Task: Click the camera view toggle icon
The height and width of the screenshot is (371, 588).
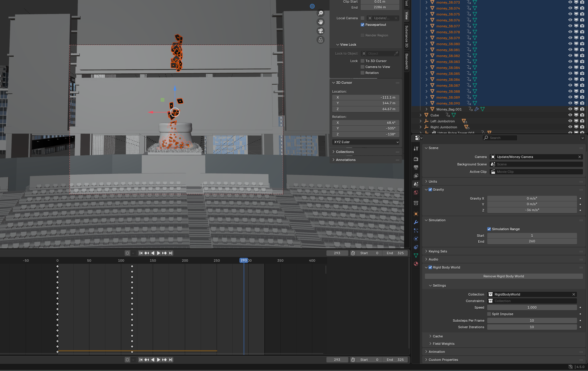Action: point(321,31)
